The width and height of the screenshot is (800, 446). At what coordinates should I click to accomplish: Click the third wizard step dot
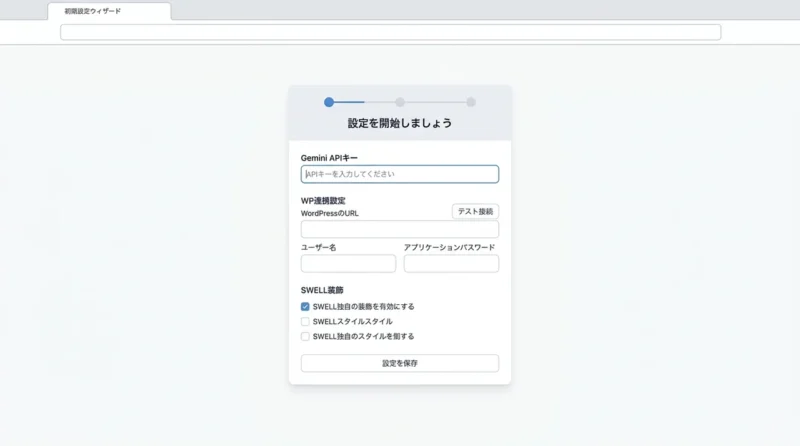click(x=471, y=102)
